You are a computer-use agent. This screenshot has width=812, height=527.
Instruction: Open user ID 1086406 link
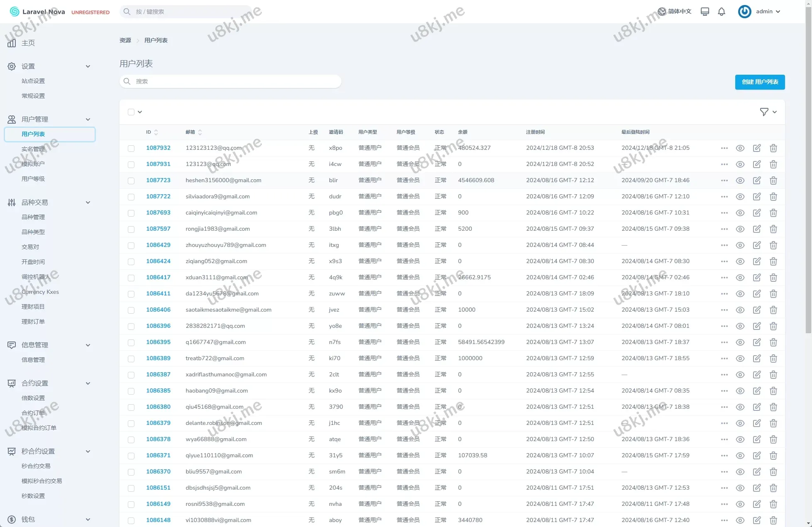coord(158,310)
